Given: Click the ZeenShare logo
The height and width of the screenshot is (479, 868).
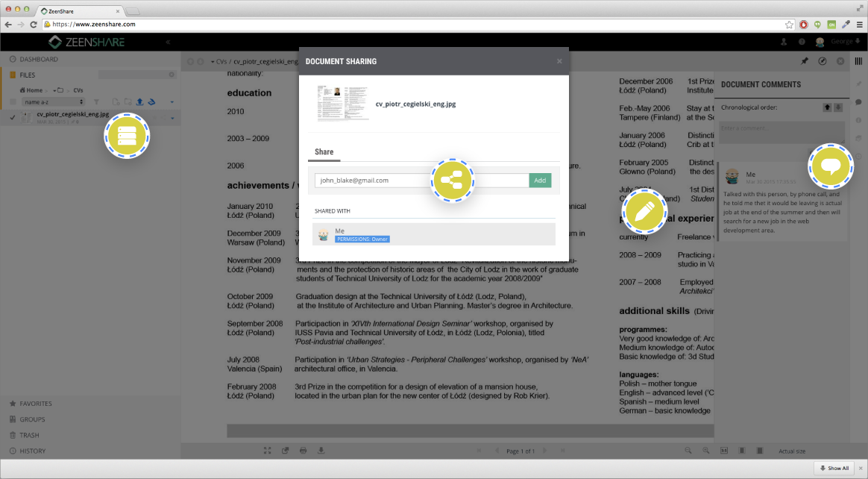Looking at the screenshot, I should click(87, 42).
